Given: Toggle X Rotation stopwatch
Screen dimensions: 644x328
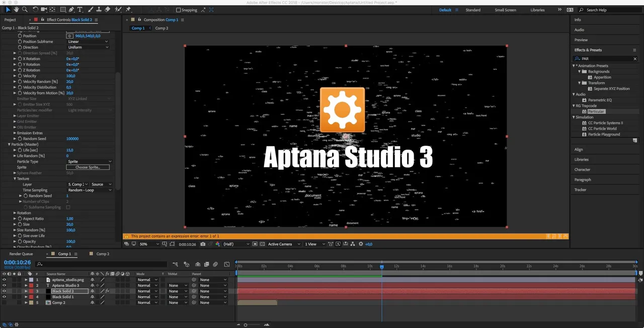Looking at the screenshot, I should (x=20, y=59).
